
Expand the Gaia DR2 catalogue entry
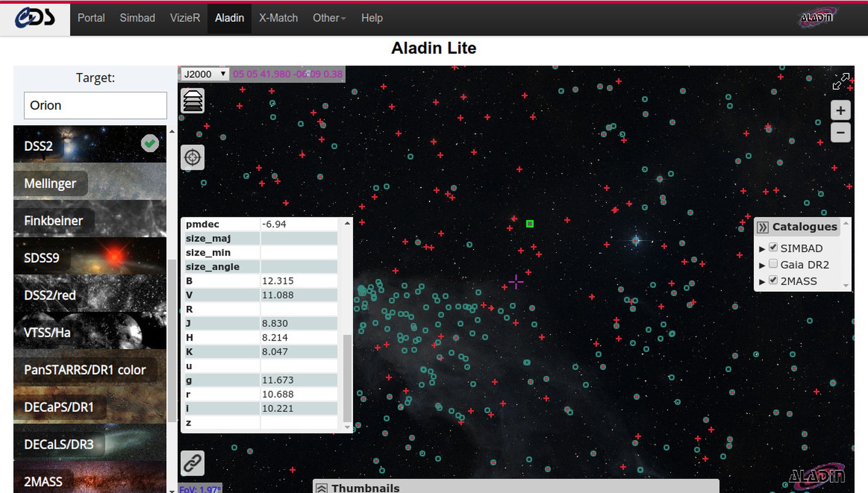pos(762,265)
